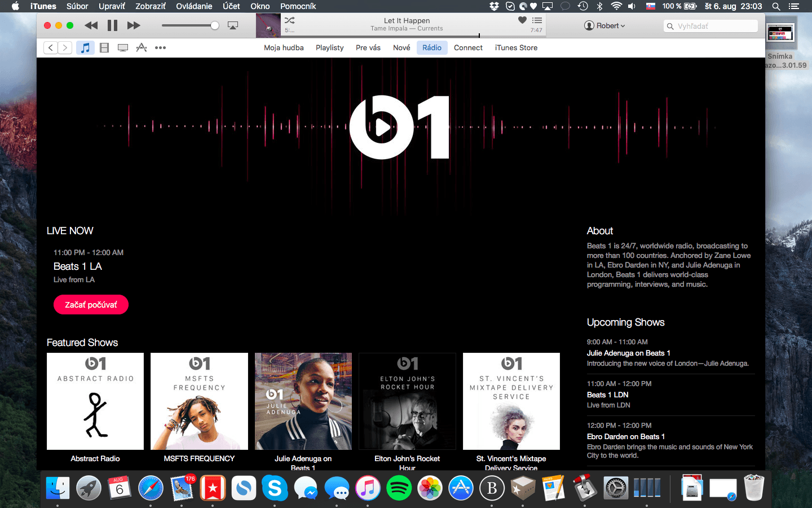Switch to the Music library view
Image resolution: width=812 pixels, height=508 pixels.
coord(85,48)
